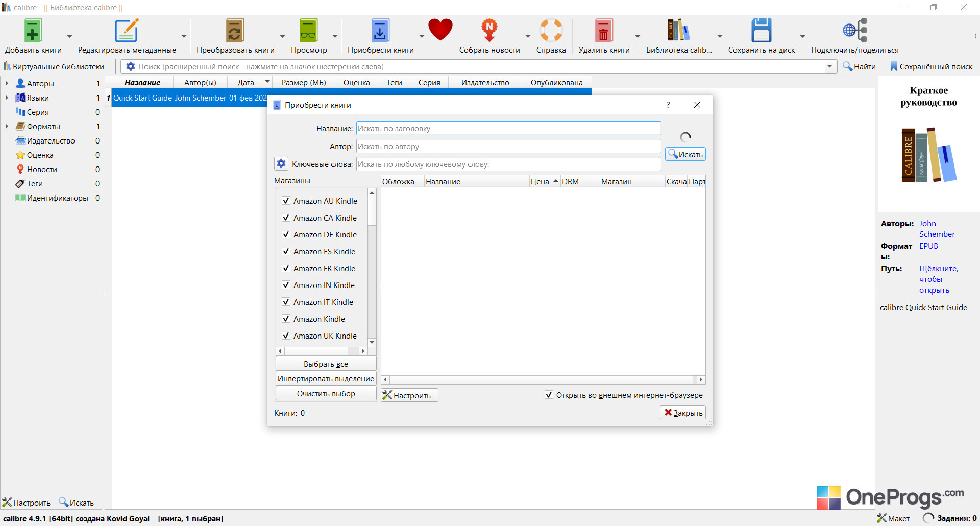Open the calibre Library bookshelf icon
This screenshot has width=980, height=526.
pos(679,31)
